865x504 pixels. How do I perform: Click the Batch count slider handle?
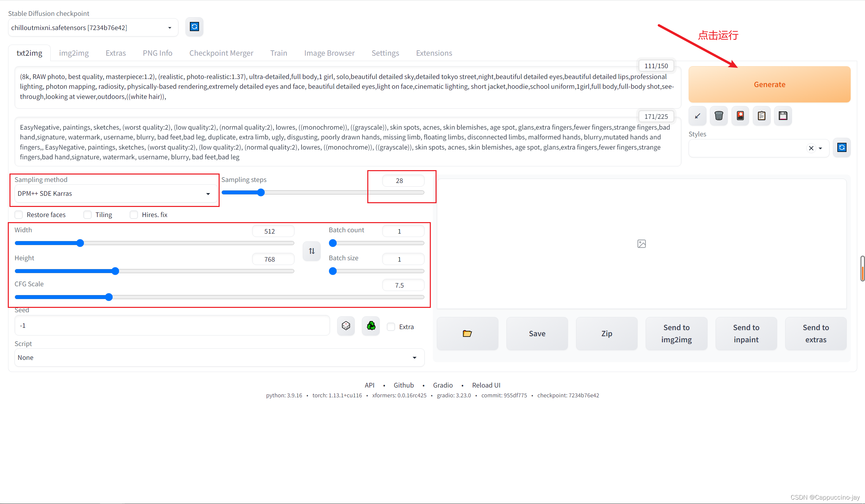[x=332, y=243]
